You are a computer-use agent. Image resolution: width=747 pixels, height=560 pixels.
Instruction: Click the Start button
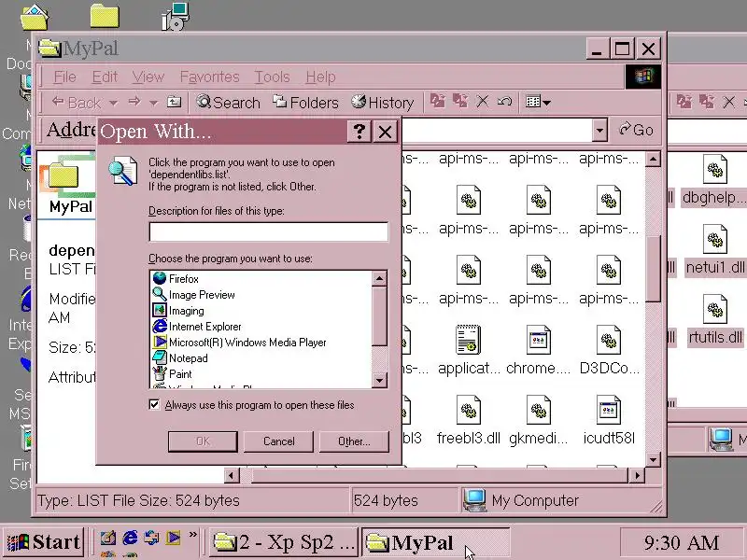43,542
